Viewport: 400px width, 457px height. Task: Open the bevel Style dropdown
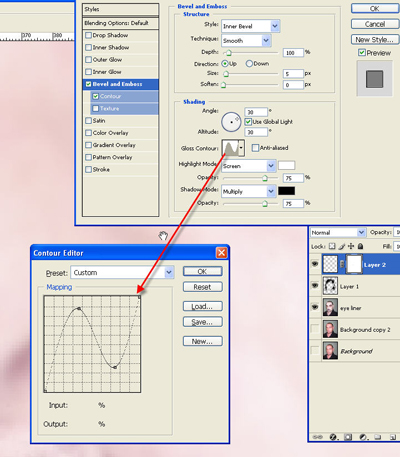[275, 26]
